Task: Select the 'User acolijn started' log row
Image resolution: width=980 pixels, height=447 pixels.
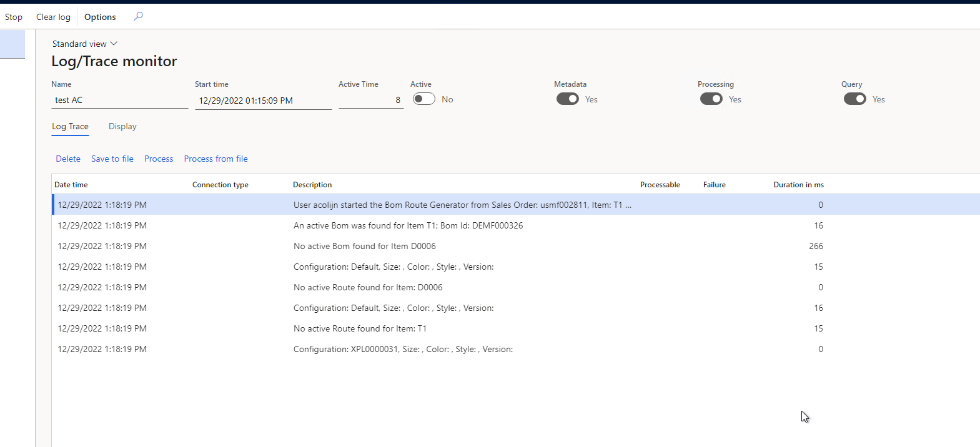Action: [x=516, y=205]
